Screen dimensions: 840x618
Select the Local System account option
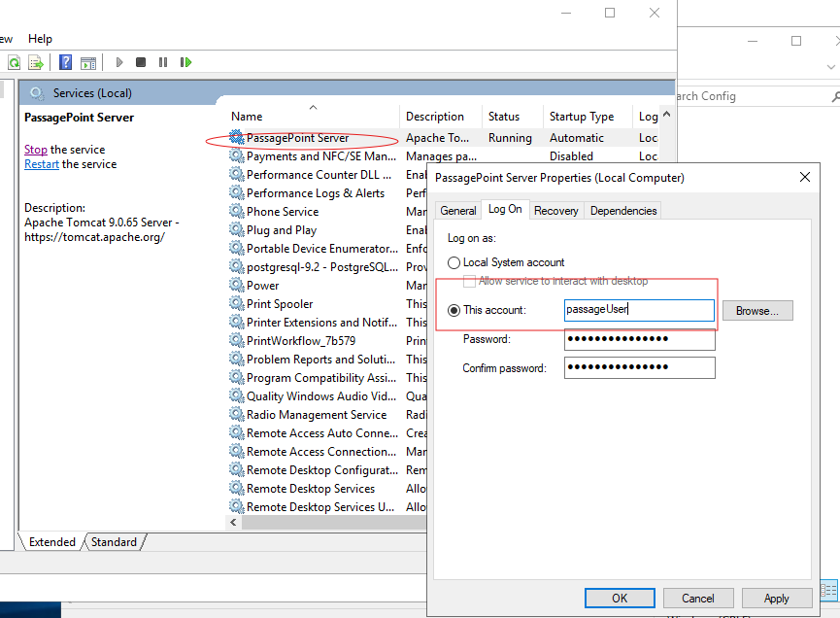[454, 262]
